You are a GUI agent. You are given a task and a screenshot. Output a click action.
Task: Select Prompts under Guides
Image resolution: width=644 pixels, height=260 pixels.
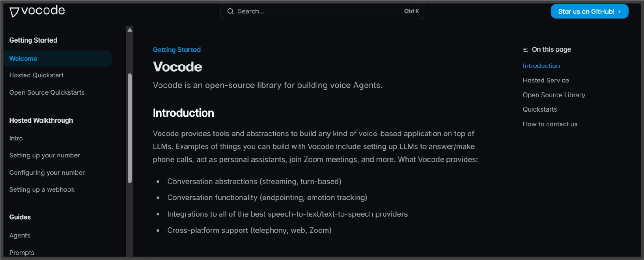(22, 253)
